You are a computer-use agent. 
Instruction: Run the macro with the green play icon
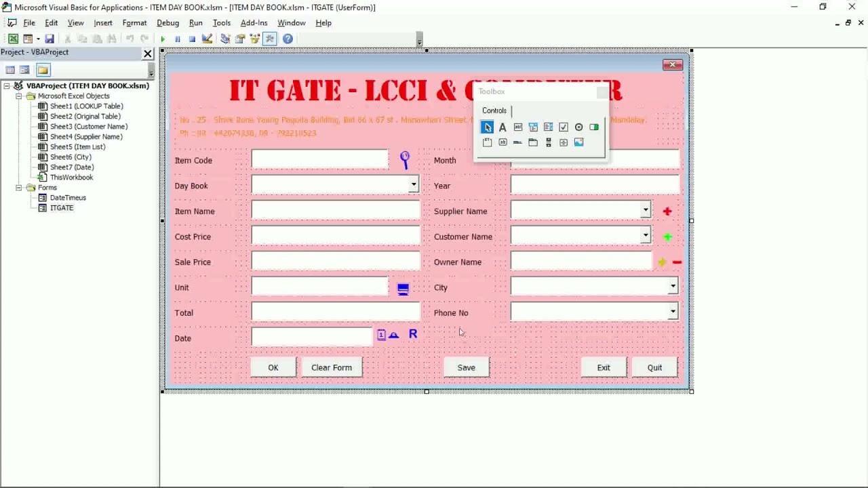[163, 39]
